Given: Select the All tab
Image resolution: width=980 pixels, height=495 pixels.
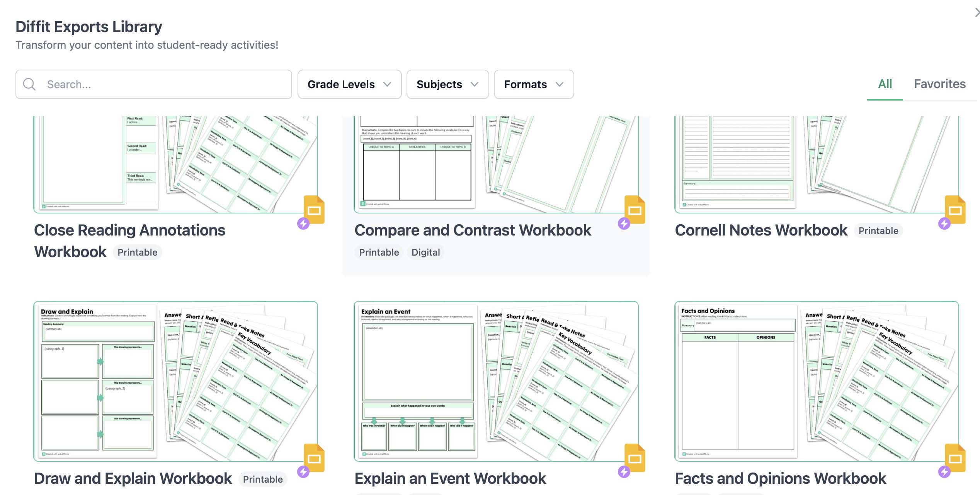Looking at the screenshot, I should (885, 84).
